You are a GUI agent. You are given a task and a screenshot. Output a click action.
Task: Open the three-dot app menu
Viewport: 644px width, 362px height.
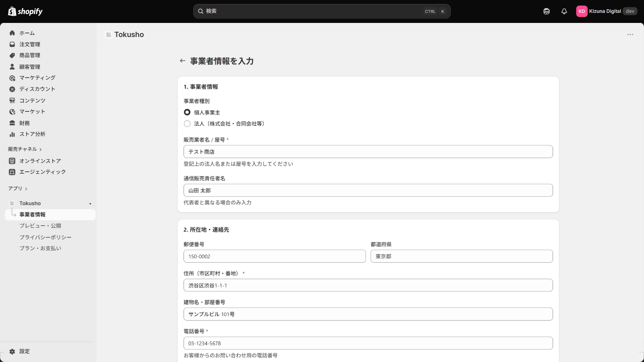[x=630, y=35]
